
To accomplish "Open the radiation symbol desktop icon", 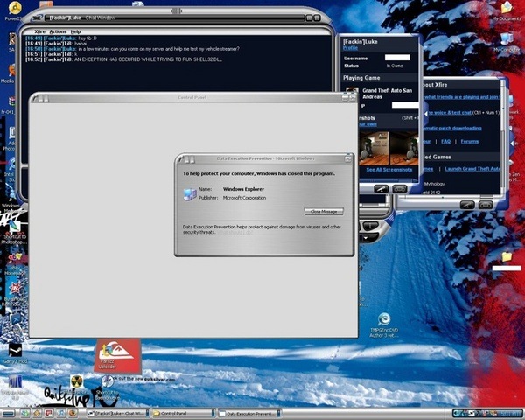I will click(x=76, y=381).
